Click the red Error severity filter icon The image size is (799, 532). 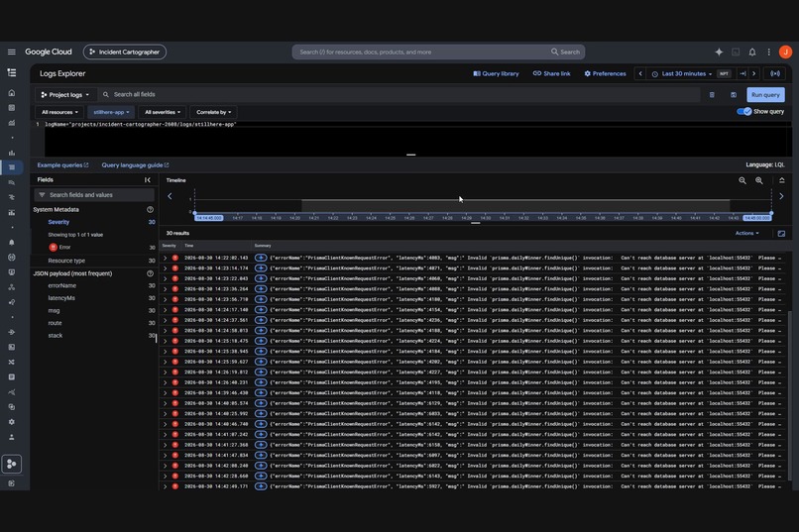(x=53, y=248)
